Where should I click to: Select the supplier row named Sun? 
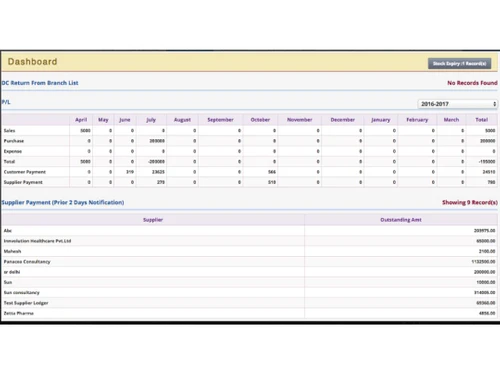point(8,282)
